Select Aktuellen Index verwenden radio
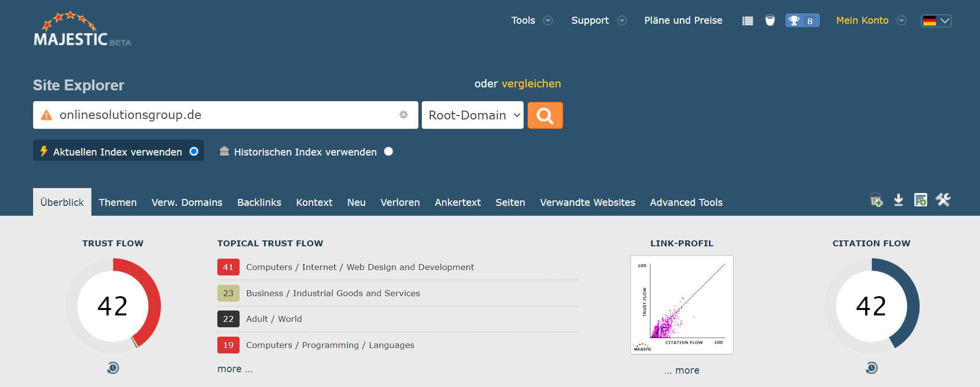This screenshot has height=387, width=980. pyautogui.click(x=194, y=151)
